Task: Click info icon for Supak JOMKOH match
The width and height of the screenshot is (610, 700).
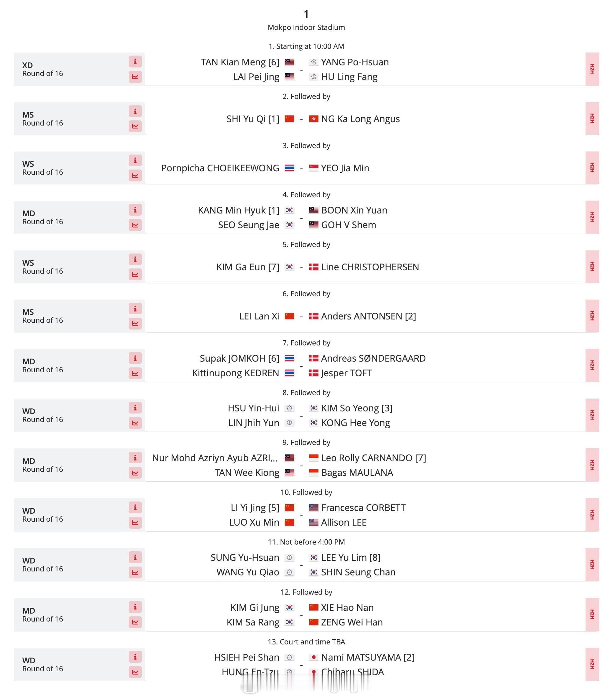Action: pyautogui.click(x=135, y=358)
